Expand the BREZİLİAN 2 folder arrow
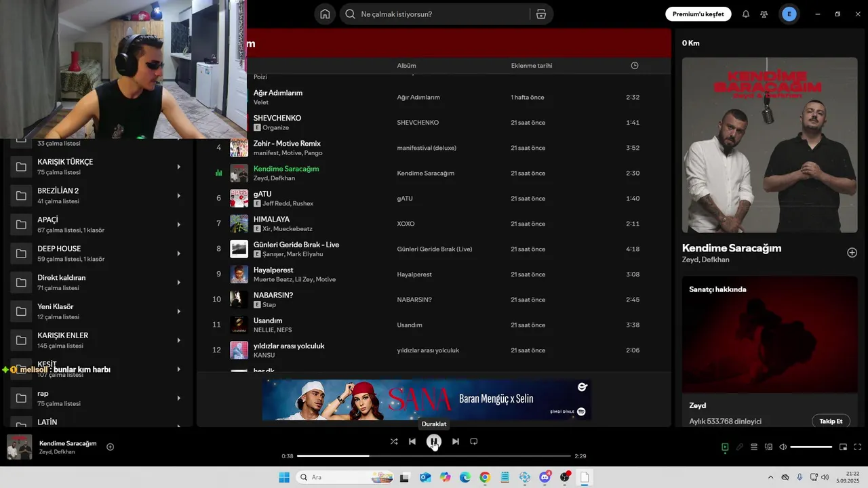The image size is (868, 488). tap(179, 196)
